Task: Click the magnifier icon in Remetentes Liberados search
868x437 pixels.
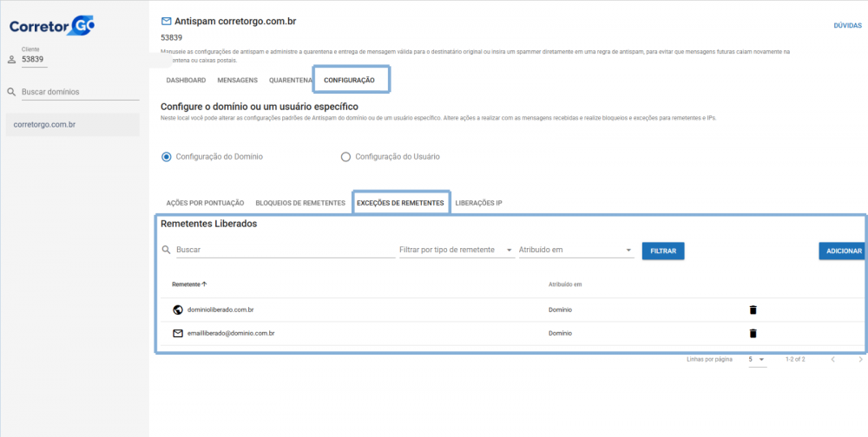Action: (166, 250)
